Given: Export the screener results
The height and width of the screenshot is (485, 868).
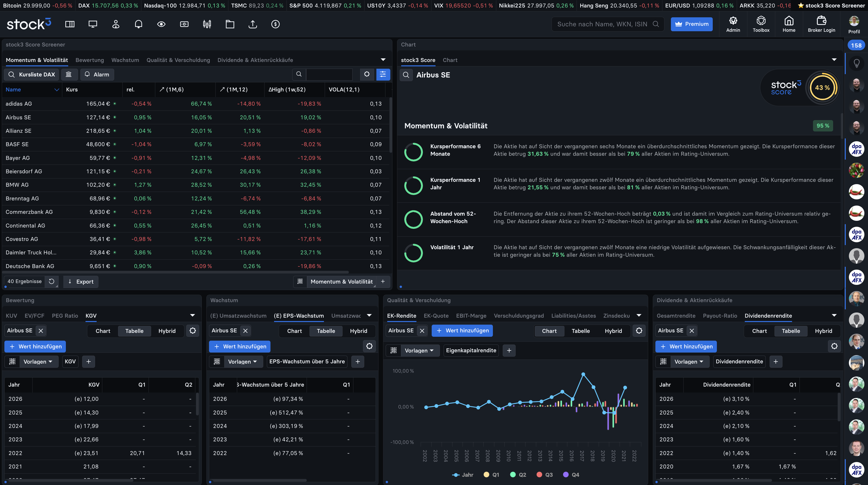Looking at the screenshot, I should 81,281.
